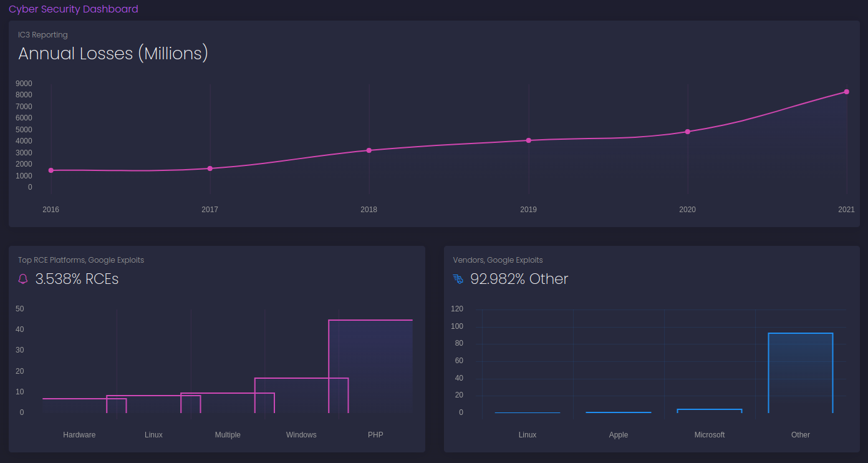Click the 2019 data point on the line chart

[x=528, y=140]
